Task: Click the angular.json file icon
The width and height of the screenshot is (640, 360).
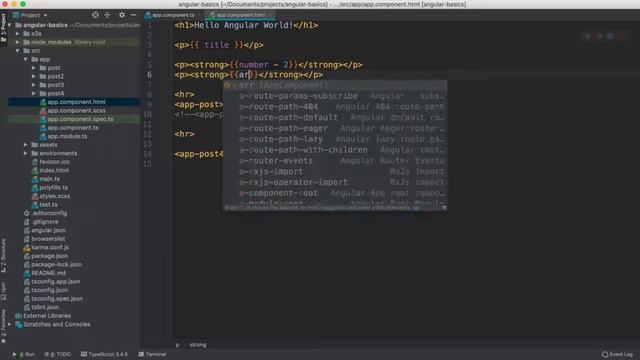Action: 27,231
